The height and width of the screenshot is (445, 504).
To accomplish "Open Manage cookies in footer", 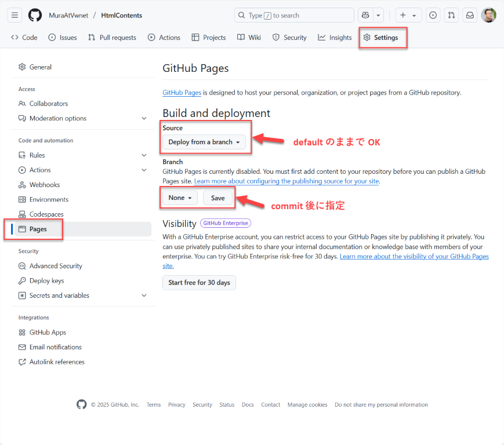I will point(307,405).
